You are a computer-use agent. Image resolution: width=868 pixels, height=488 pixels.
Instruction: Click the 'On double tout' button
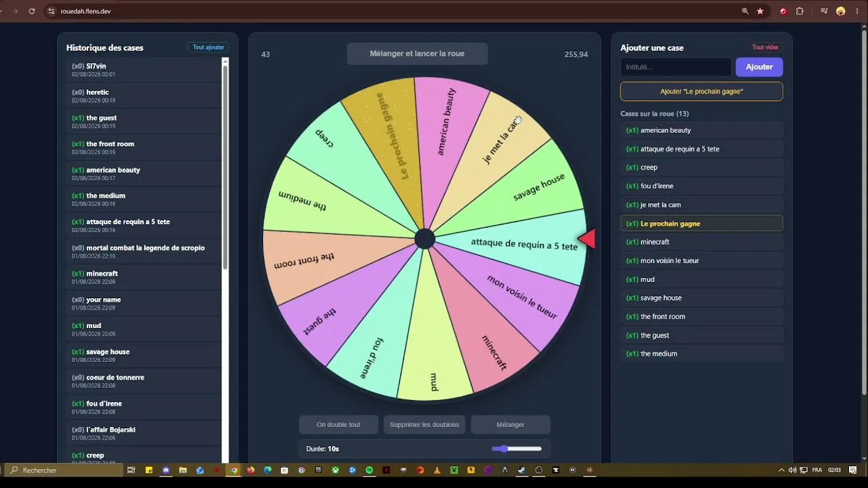click(x=338, y=424)
